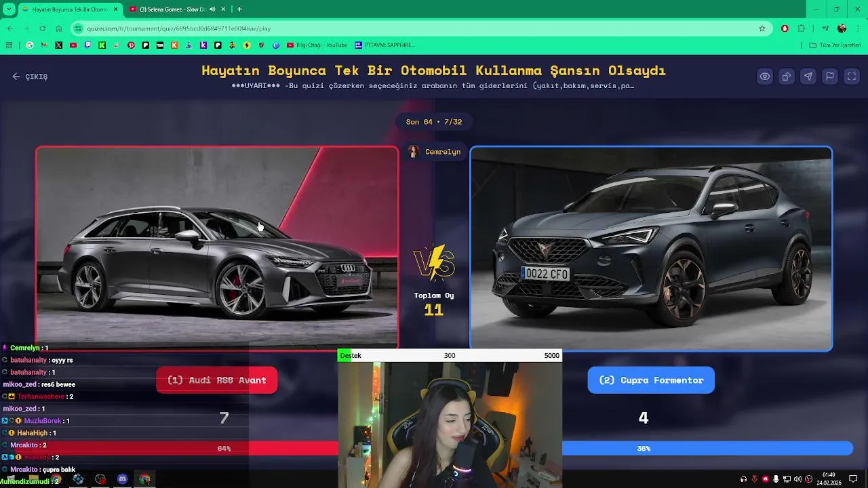Open the Bilgi Otağı - YouTube bookmark
Screen dimensions: 868x488
(x=317, y=45)
